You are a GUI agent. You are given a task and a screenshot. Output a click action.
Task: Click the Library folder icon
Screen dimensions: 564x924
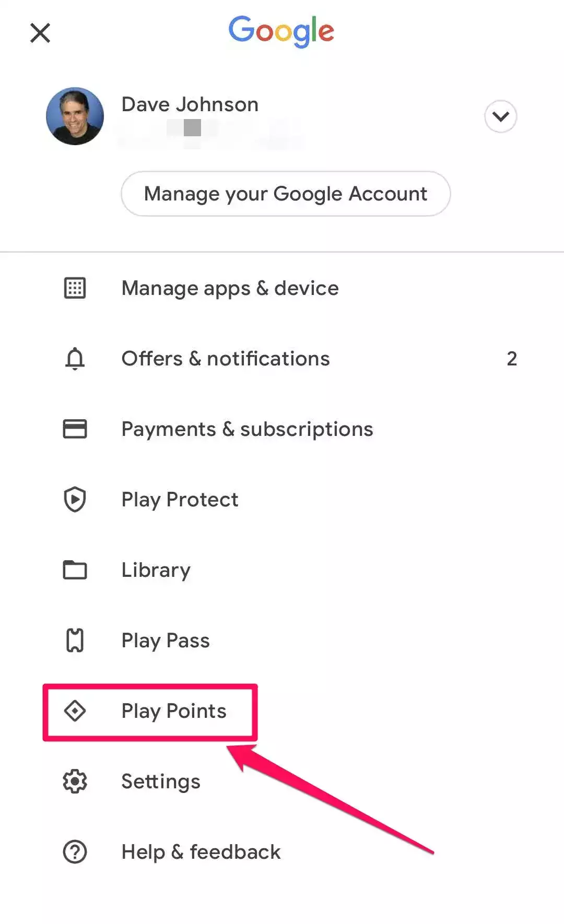(75, 570)
